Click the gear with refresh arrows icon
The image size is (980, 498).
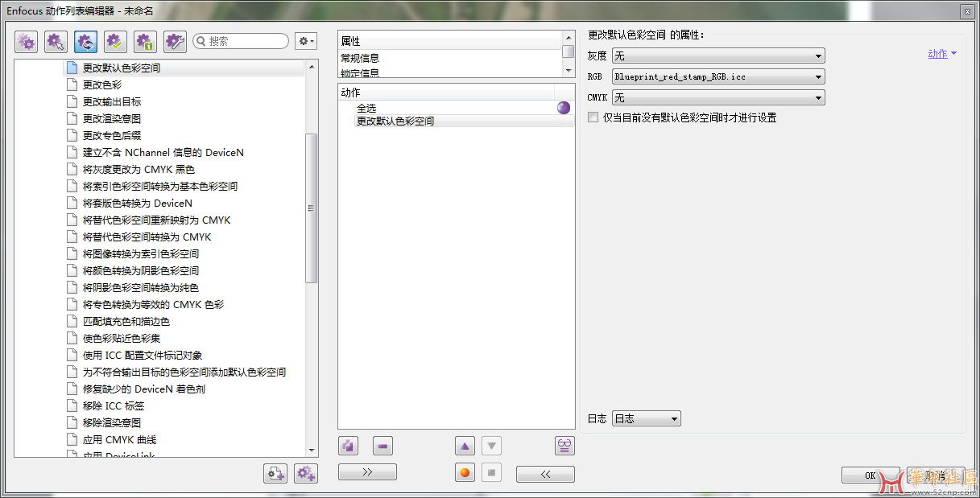tap(85, 42)
